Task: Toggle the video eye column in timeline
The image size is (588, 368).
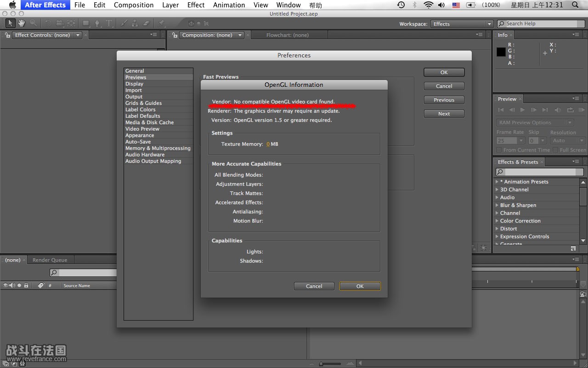Action: [6, 285]
